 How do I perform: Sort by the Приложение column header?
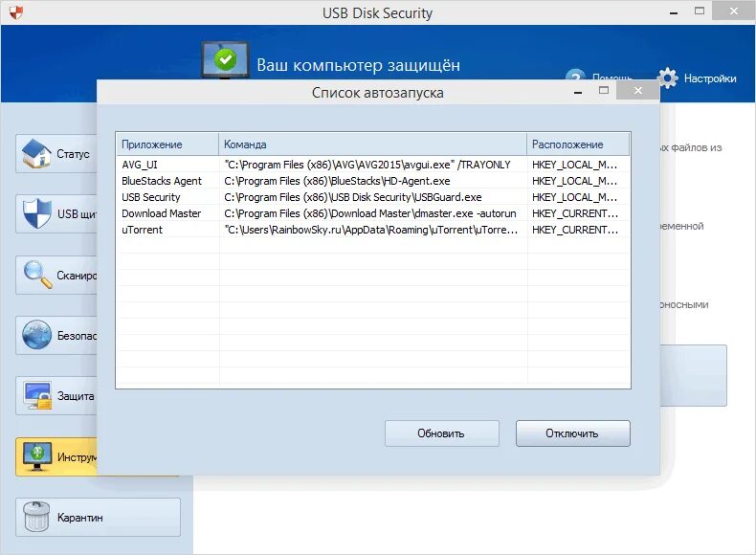pos(167,144)
